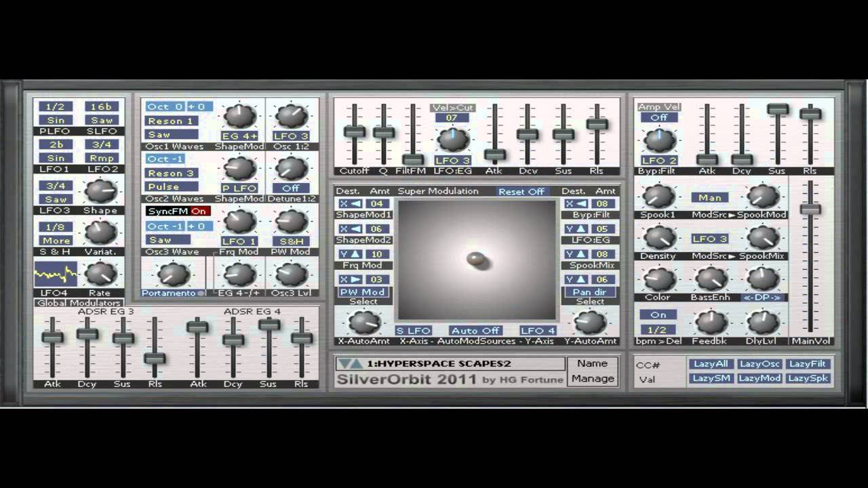Click the delay Feedbk knob
The image size is (868, 488).
click(x=710, y=323)
